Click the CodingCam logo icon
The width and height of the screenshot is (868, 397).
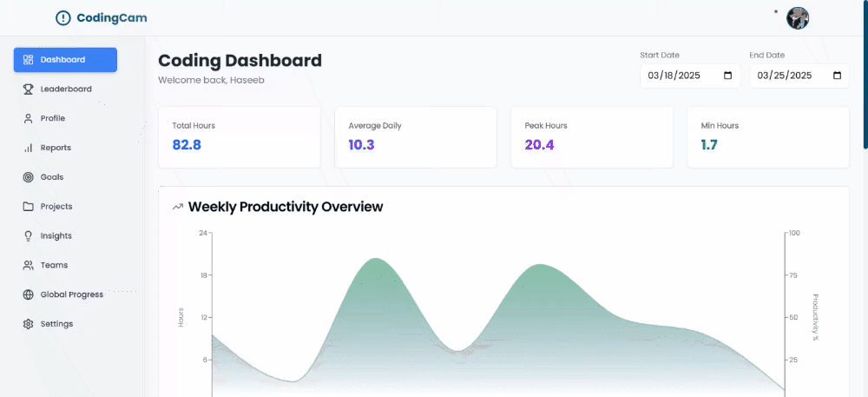pos(63,18)
